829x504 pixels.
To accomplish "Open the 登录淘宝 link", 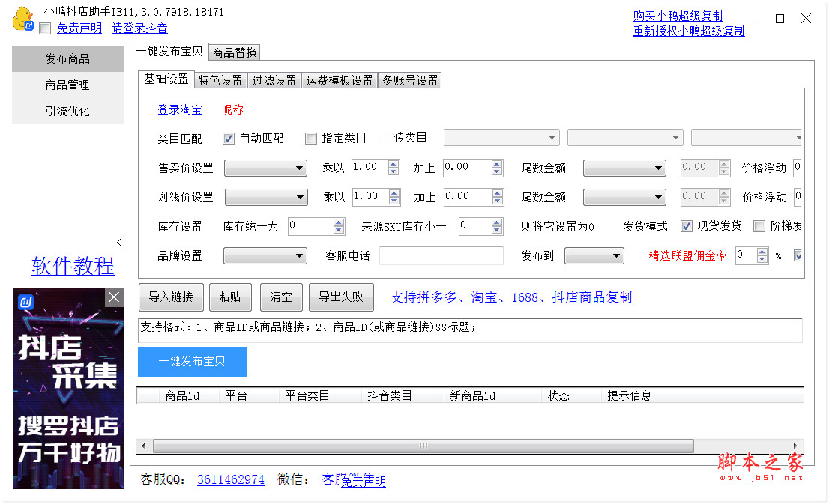I will click(x=180, y=109).
